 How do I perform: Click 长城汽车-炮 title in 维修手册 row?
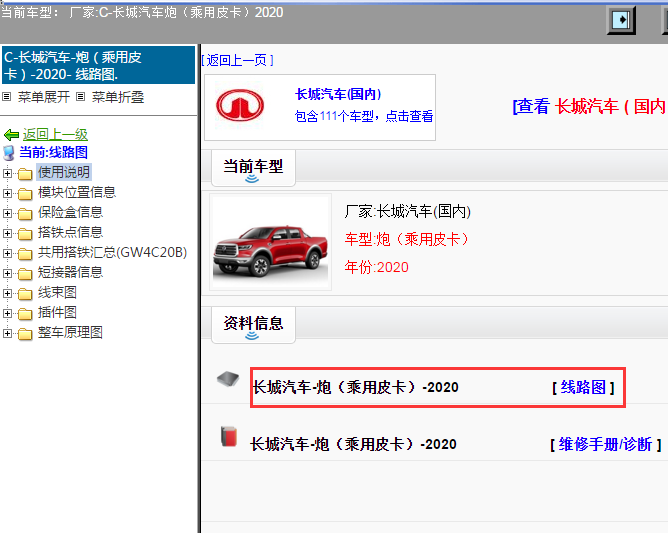coord(353,444)
